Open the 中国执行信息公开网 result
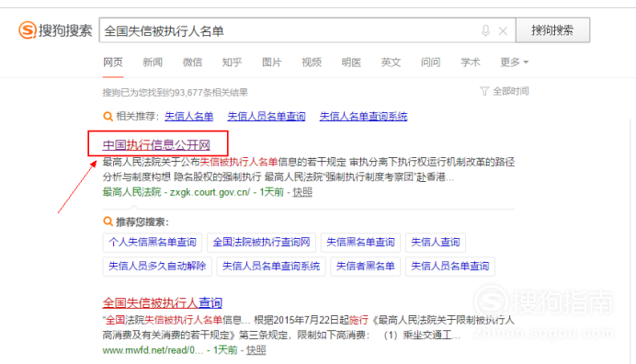Image resolution: width=636 pixels, height=364 pixels. pos(156,145)
